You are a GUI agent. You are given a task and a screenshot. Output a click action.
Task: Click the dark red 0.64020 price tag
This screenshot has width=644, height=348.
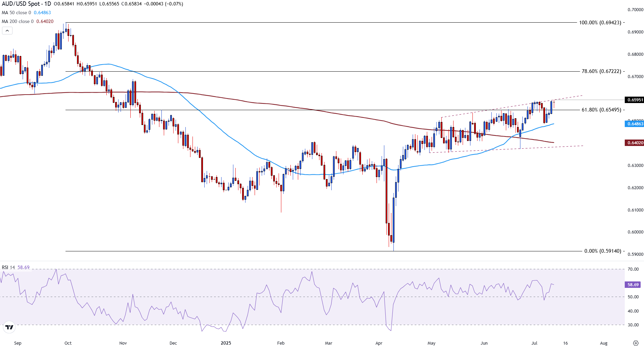click(x=635, y=143)
